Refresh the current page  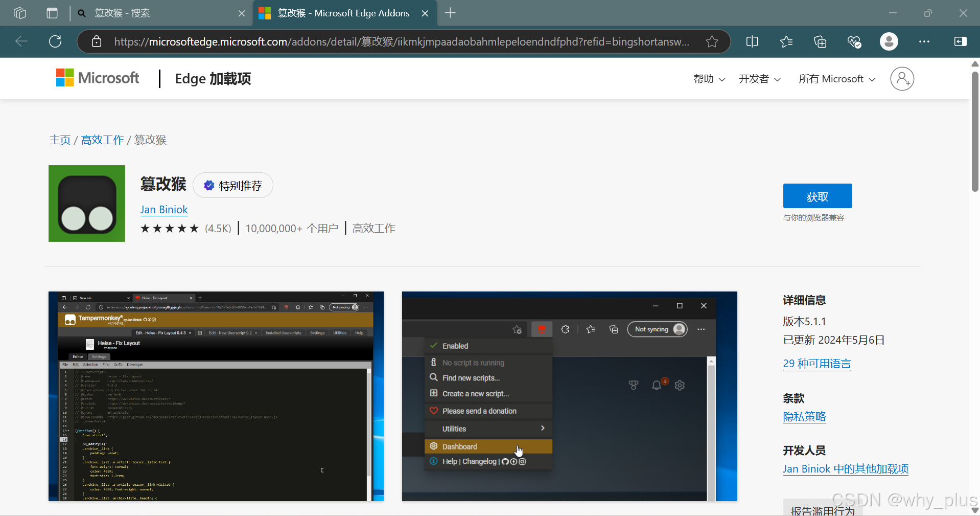pyautogui.click(x=55, y=41)
